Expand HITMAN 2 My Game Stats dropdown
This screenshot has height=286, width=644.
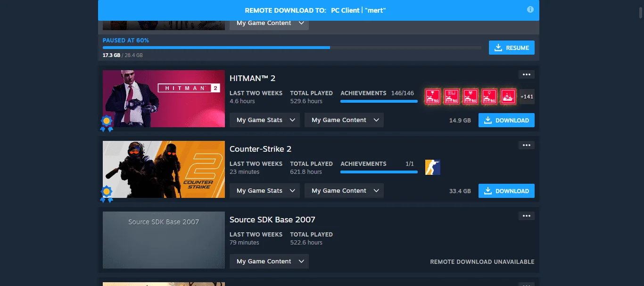265,120
